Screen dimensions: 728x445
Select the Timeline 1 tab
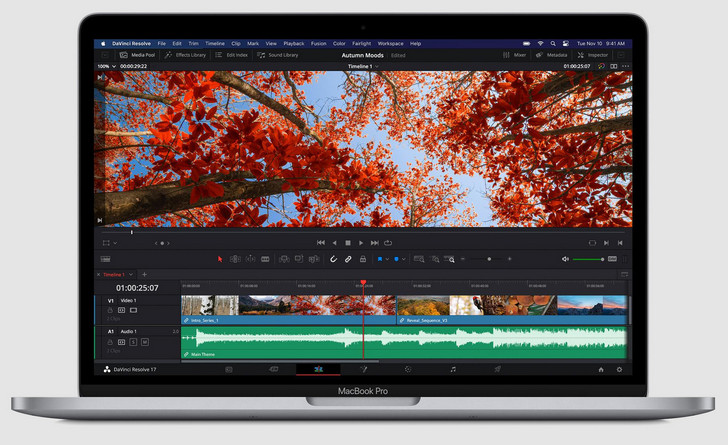[113, 275]
